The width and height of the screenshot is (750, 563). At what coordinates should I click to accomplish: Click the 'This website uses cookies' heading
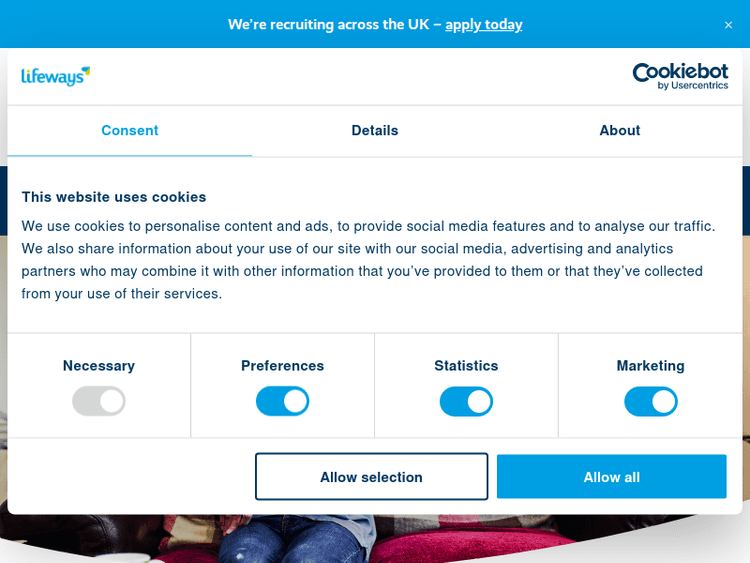[114, 197]
